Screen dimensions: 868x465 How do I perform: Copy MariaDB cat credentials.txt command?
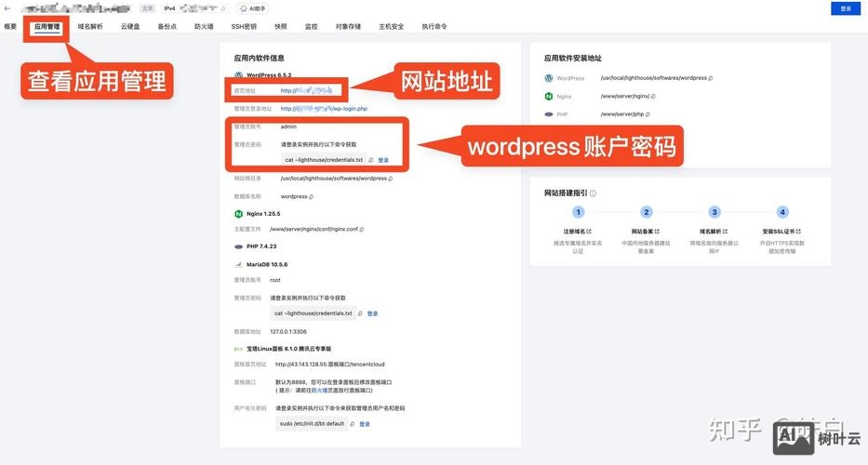point(360,313)
